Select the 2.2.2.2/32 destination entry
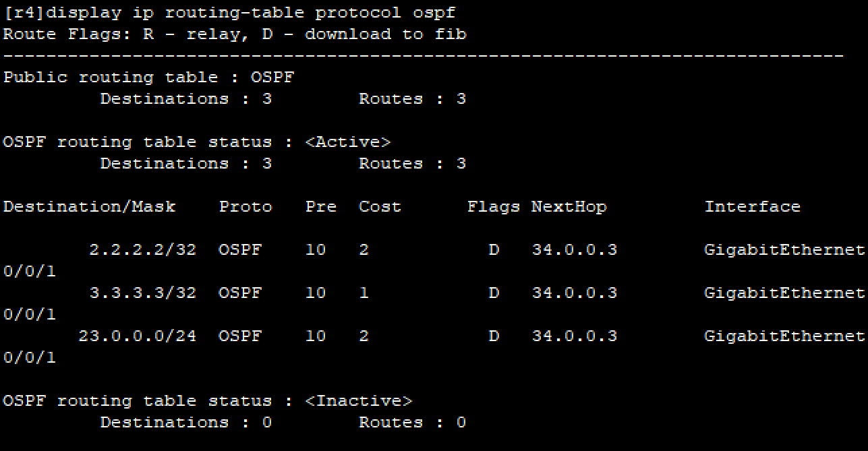Viewport: 868px width, 451px height. point(142,250)
